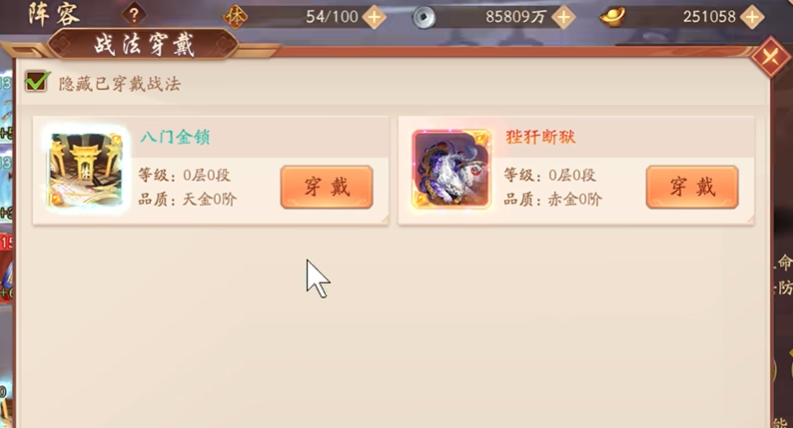793x428 pixels.
Task: Select the 狴犴断狱 tactic name
Action: (x=541, y=137)
